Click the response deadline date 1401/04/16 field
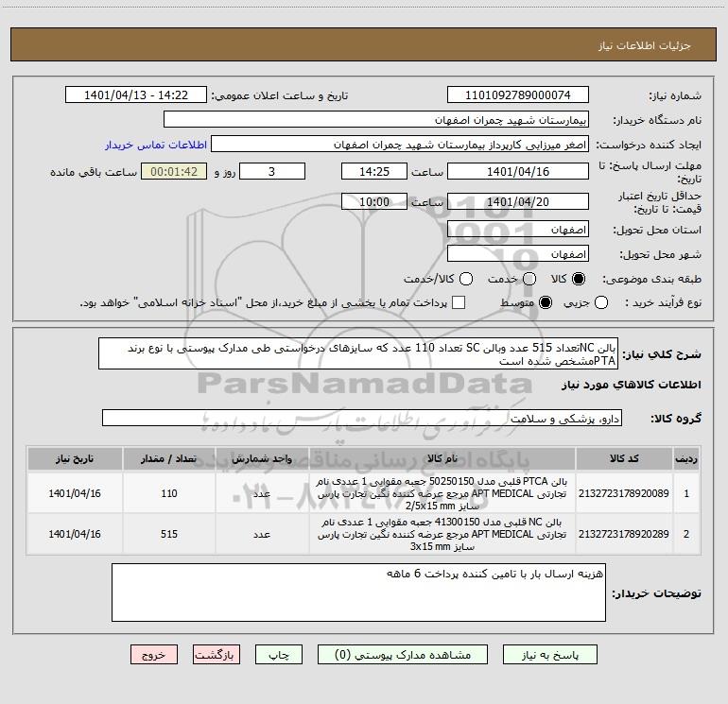728x704 pixels. point(518,171)
